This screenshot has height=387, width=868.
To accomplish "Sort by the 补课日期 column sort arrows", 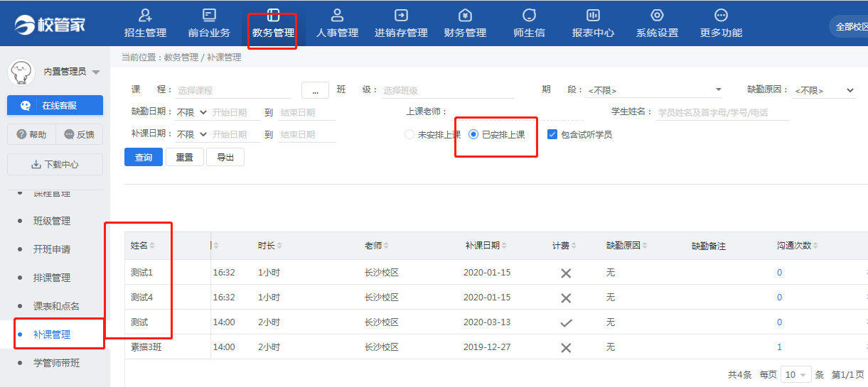I will (504, 246).
